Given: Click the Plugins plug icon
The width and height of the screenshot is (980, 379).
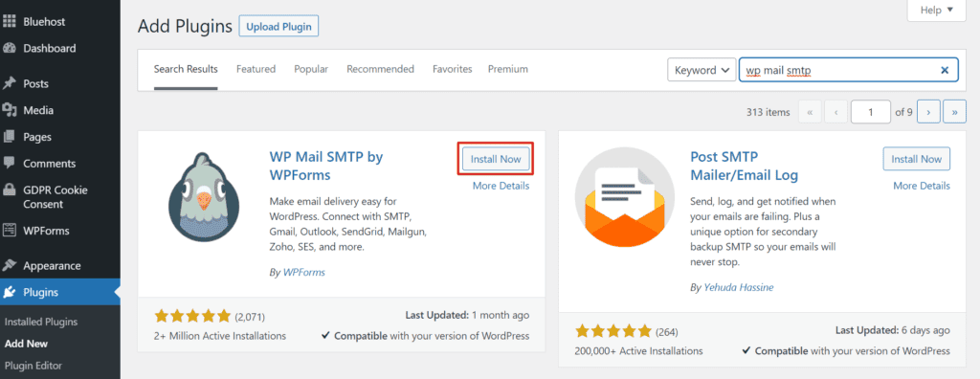Looking at the screenshot, I should (10, 292).
